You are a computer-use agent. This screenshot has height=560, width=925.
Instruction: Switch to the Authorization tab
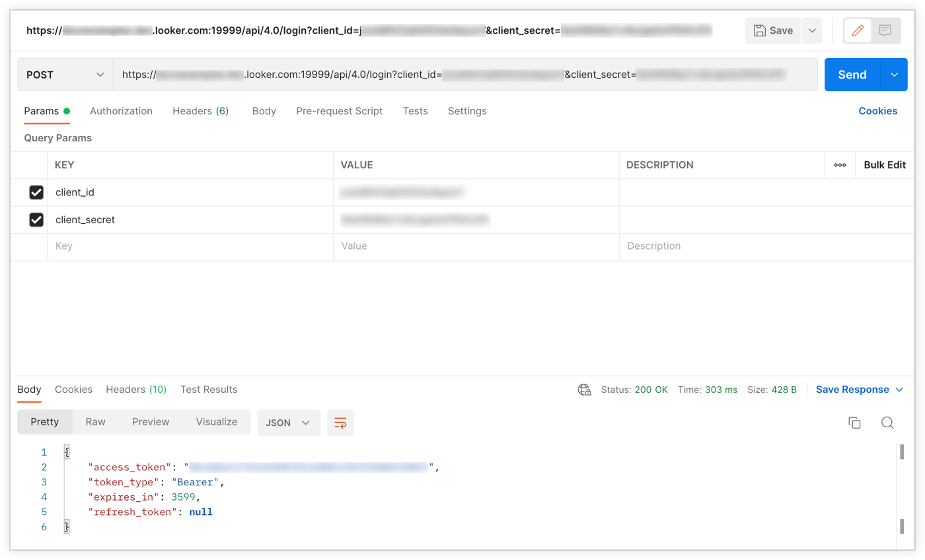(121, 111)
